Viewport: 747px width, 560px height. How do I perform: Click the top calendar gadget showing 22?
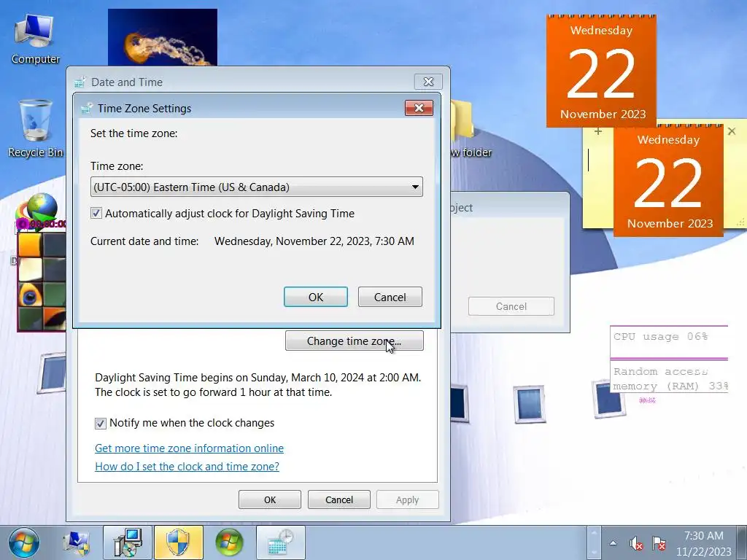click(601, 71)
